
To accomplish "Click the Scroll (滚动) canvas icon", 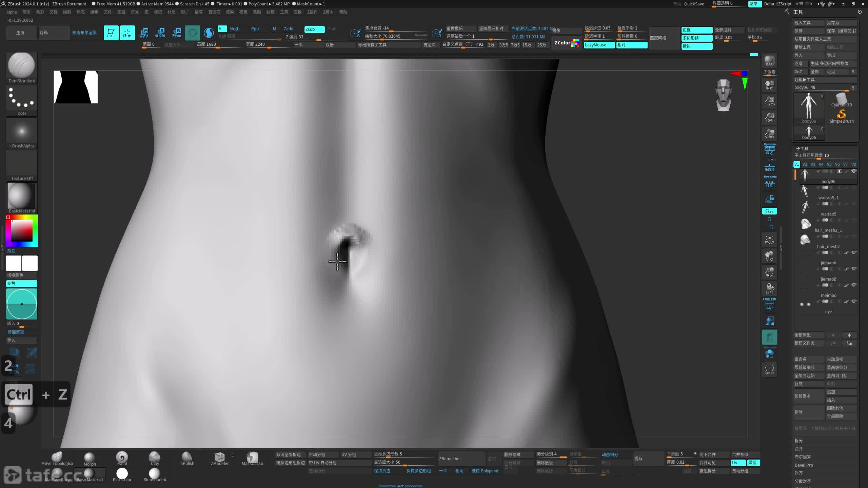I will 769,85.
